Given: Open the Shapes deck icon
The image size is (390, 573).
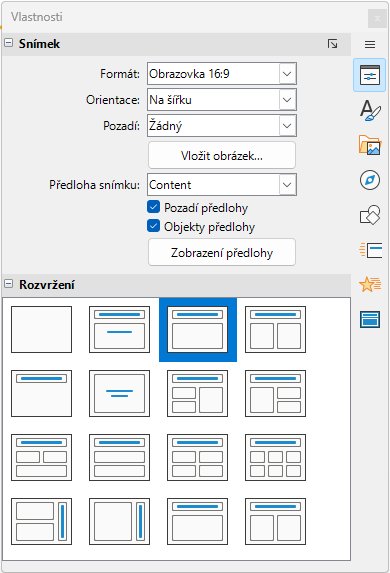Looking at the screenshot, I should click(x=370, y=215).
